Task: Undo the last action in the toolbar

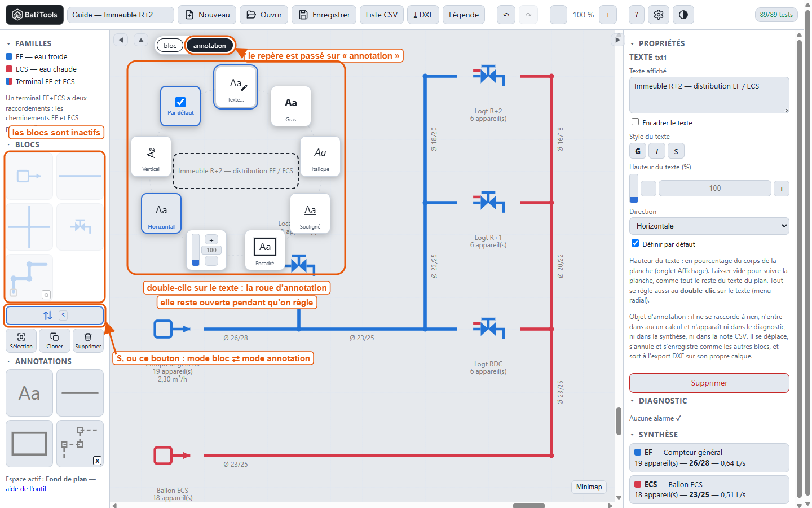Action: point(506,15)
